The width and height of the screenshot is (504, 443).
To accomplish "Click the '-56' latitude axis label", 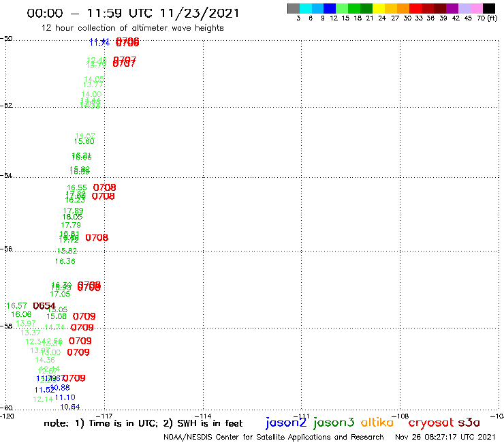I will 6,249.
